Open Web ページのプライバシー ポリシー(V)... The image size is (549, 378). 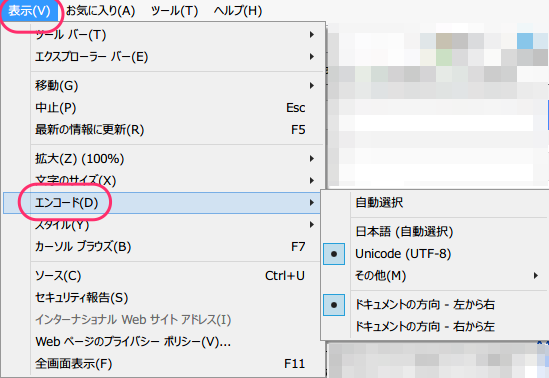point(163,341)
